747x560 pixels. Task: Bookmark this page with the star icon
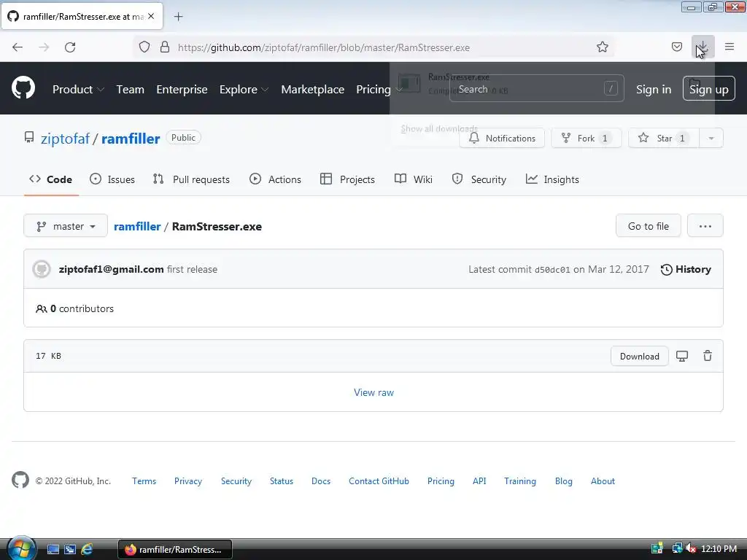coord(602,47)
